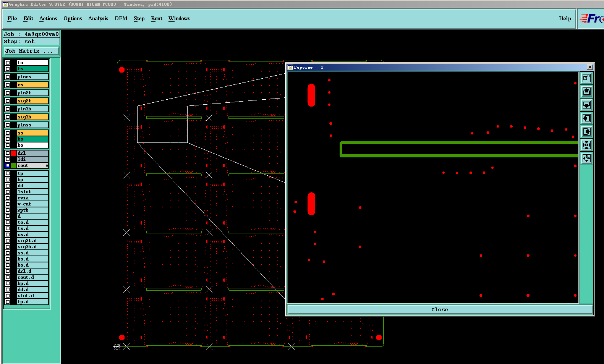This screenshot has width=604, height=364.
Task: Click the Popview zoom-out (arrows outward) icon
Action: click(x=586, y=158)
